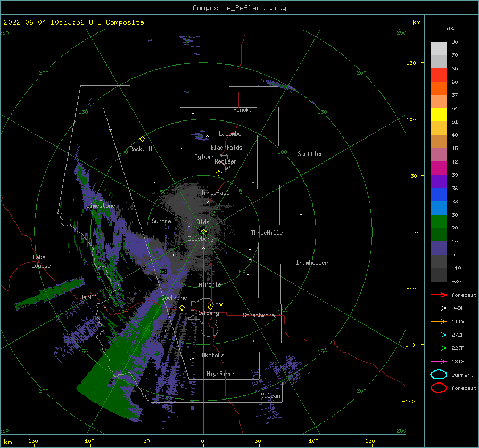
Task: Click the Lacombe label
Action: (230, 134)
